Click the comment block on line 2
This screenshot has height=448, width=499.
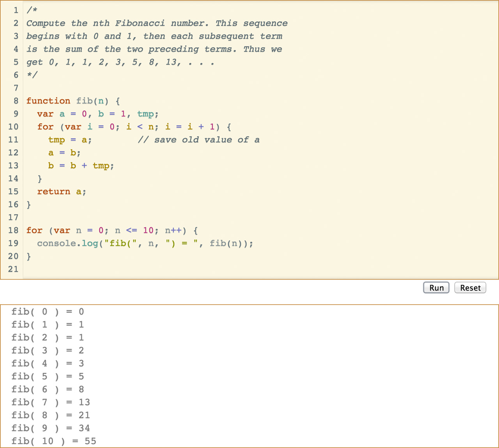pos(156,23)
